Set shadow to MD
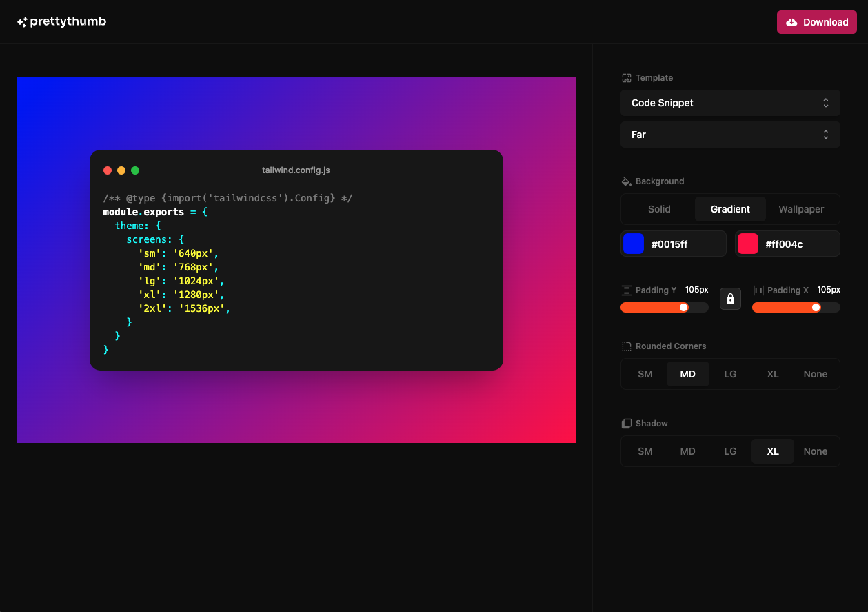 (688, 451)
